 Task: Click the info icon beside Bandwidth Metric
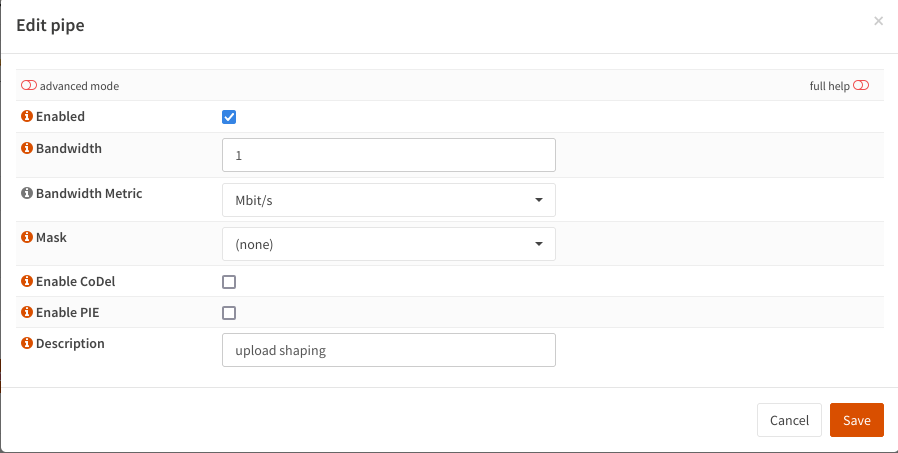tap(27, 194)
